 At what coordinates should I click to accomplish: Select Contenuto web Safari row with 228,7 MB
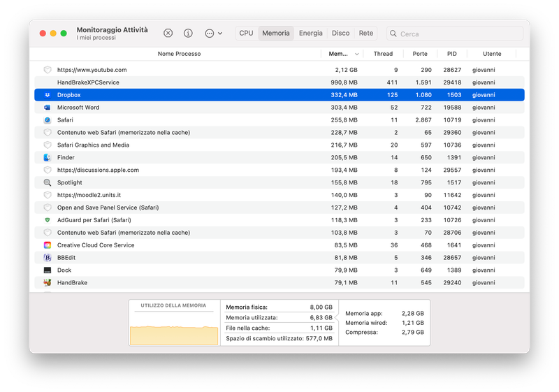(279, 133)
